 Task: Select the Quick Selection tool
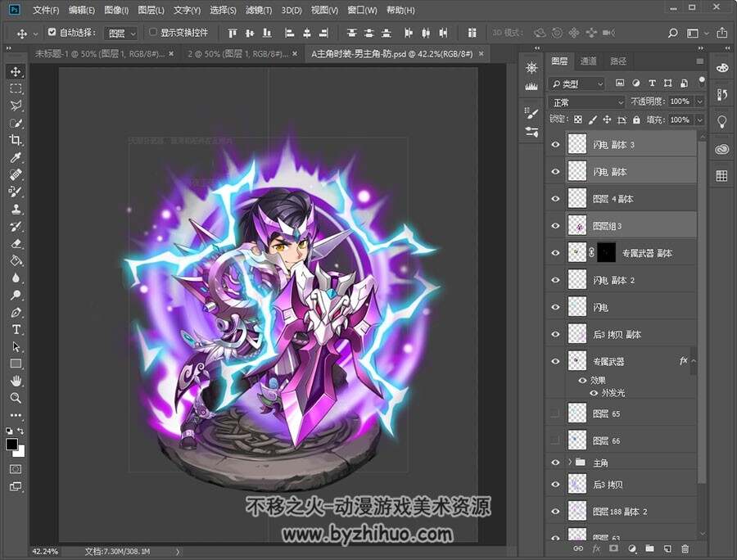16,123
